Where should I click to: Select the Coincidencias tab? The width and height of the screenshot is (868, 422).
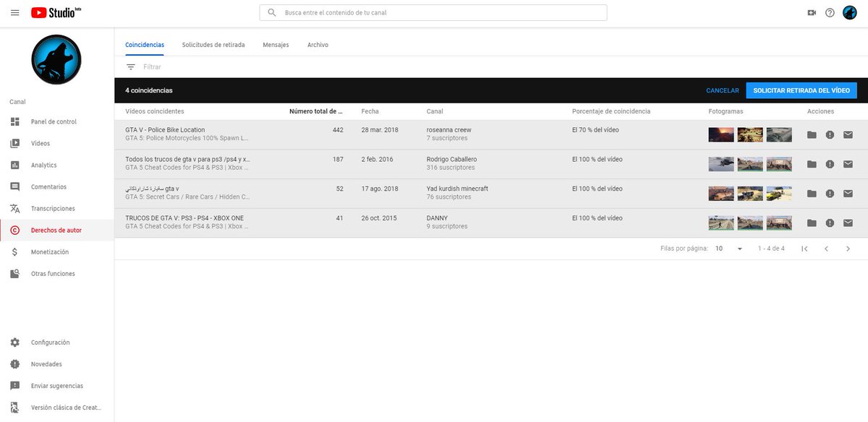point(145,45)
